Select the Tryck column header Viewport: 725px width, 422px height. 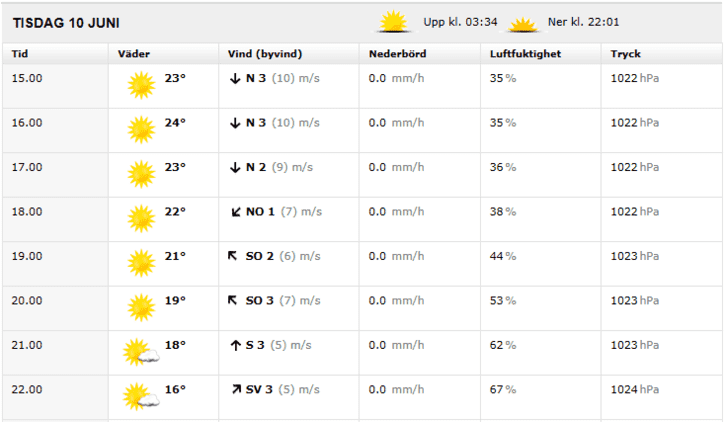626,54
